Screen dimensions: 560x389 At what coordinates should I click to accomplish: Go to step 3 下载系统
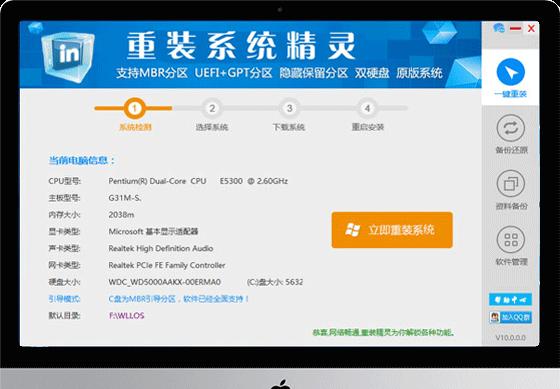click(290, 108)
